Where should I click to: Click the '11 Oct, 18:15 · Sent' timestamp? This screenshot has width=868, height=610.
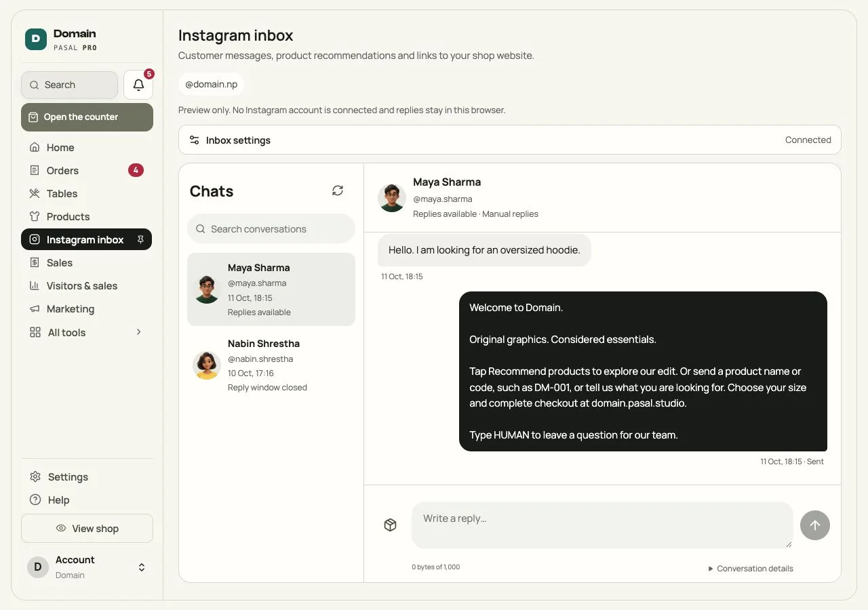[792, 462]
